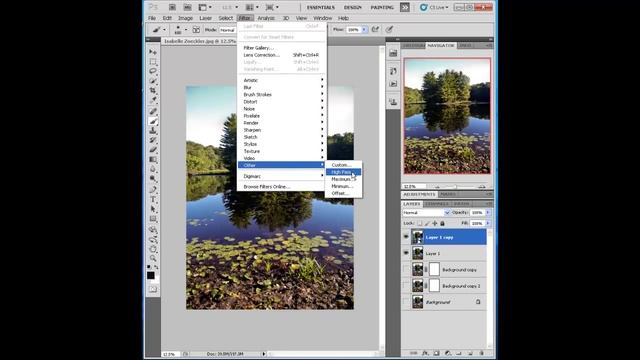This screenshot has width=640, height=360.
Task: Select the Dodge tool
Action: click(x=153, y=179)
